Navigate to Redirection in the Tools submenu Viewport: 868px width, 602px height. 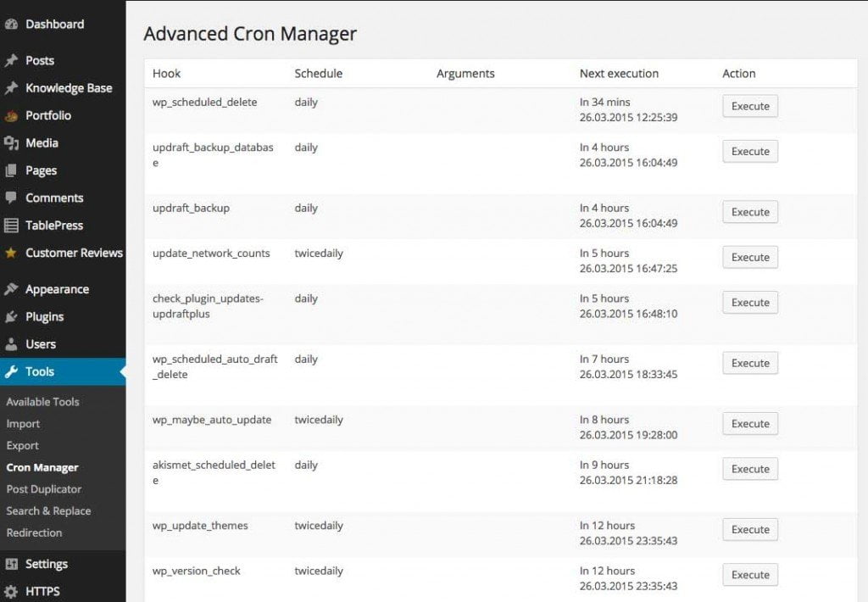pyautogui.click(x=34, y=532)
